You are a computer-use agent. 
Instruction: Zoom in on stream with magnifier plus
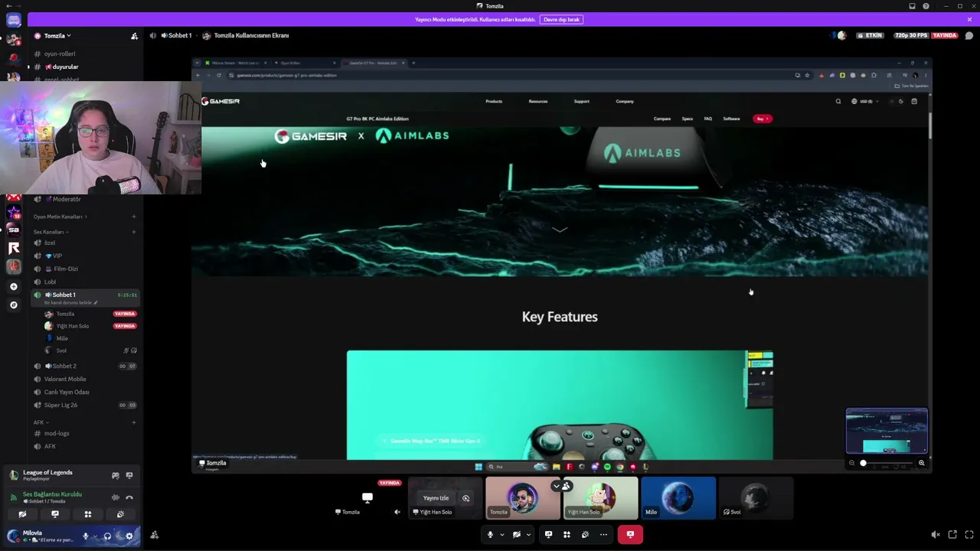click(x=921, y=463)
